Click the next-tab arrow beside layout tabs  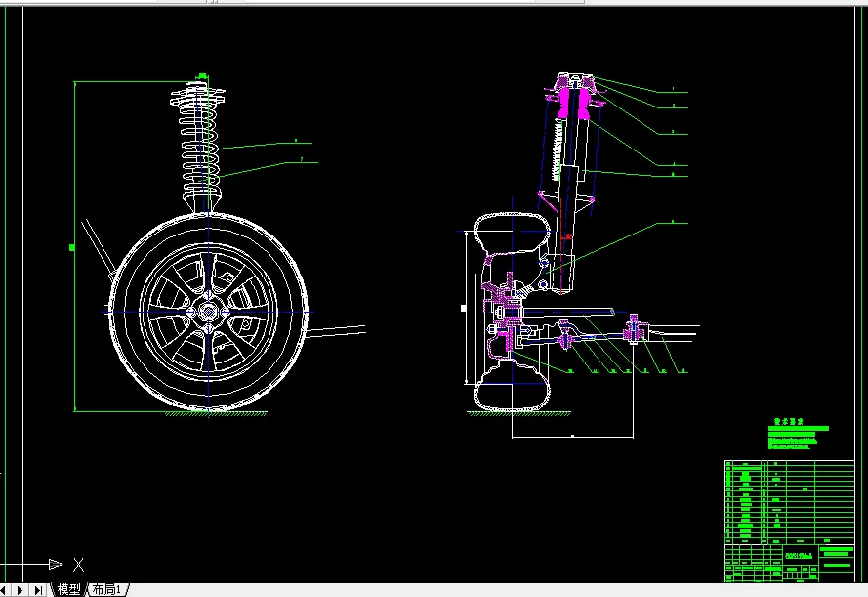pos(21,590)
